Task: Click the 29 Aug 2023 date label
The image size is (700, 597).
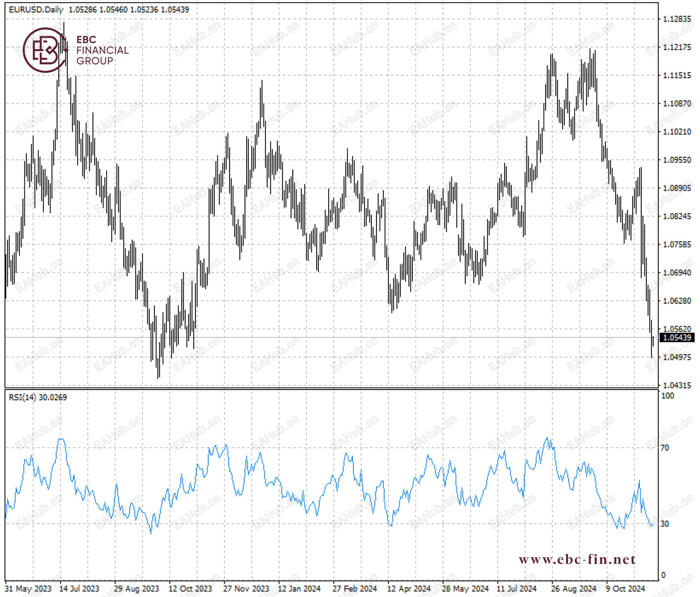Action: tap(137, 588)
